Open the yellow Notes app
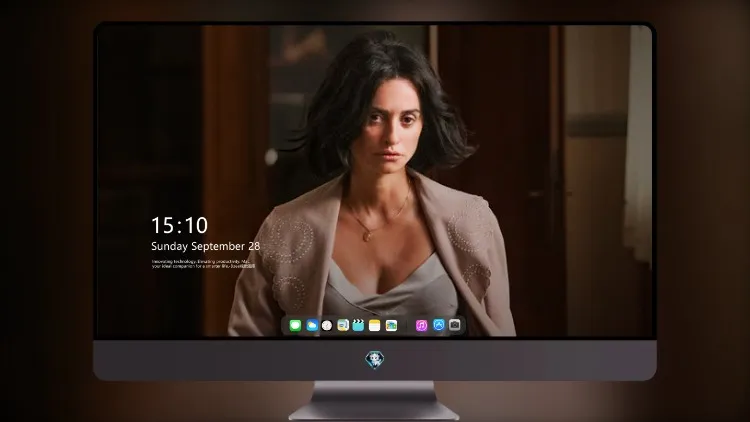The width and height of the screenshot is (750, 422). [x=375, y=325]
